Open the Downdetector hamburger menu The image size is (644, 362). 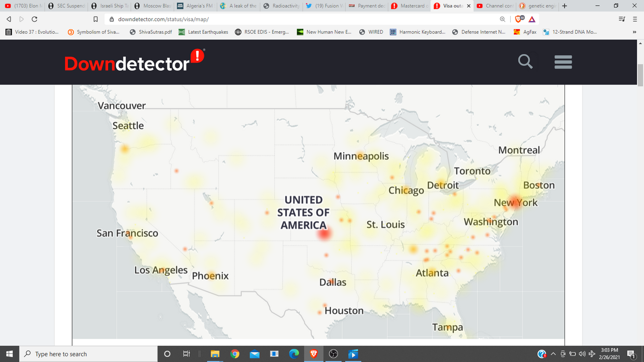563,62
